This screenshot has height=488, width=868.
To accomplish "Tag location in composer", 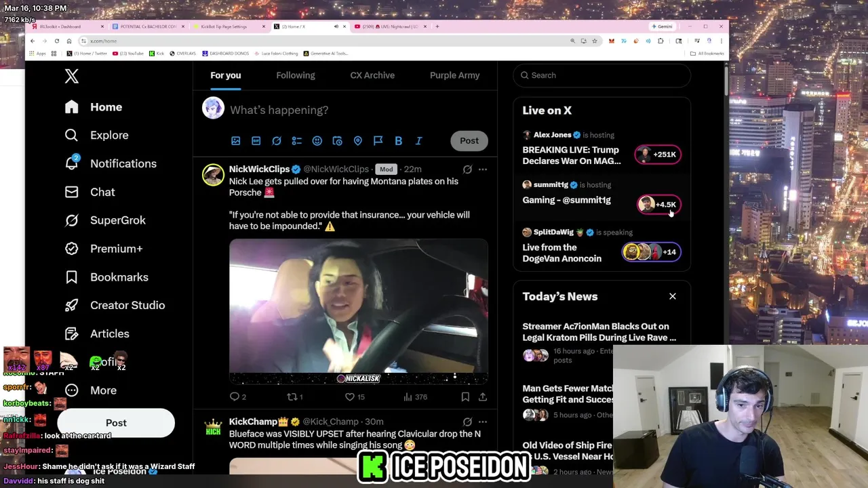I will pyautogui.click(x=357, y=140).
